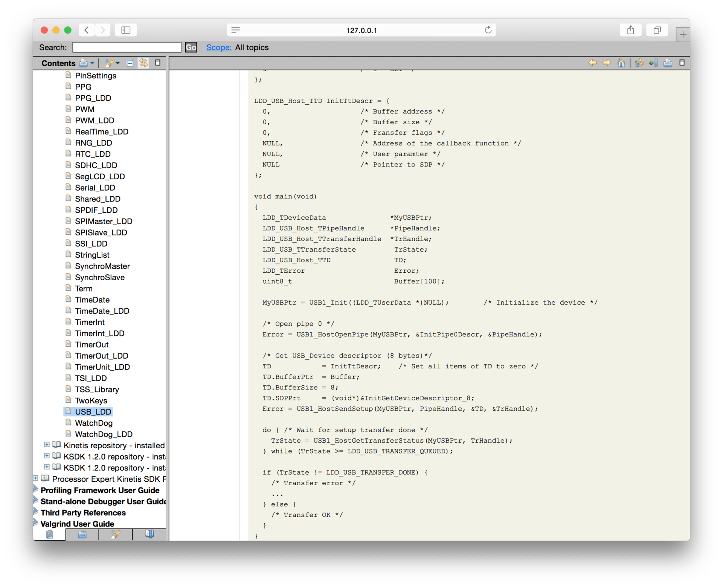Viewport: 723px width, 588px height.
Task: Toggle Link with Contents button
Action: click(143, 63)
